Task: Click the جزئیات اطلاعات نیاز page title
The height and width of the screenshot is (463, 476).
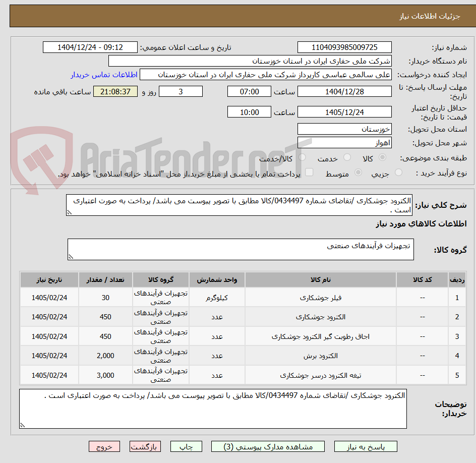Action: click(x=430, y=16)
